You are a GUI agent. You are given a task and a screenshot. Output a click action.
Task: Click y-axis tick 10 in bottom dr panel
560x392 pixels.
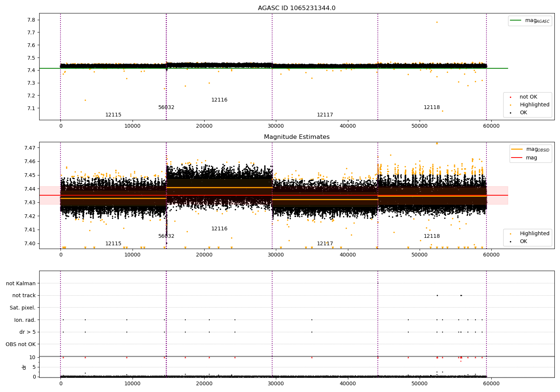[x=32, y=357]
